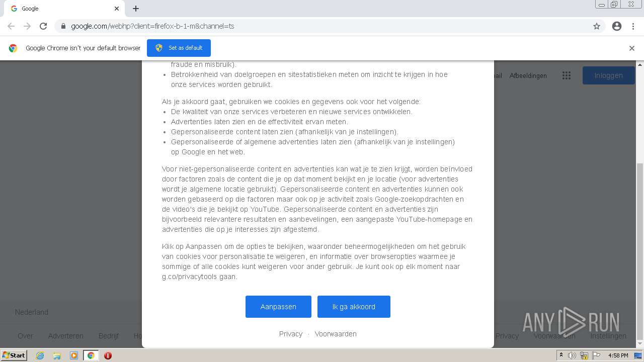Screen dimensions: 644x362
Task: Click the browser forward arrow
Action: tap(27, 26)
